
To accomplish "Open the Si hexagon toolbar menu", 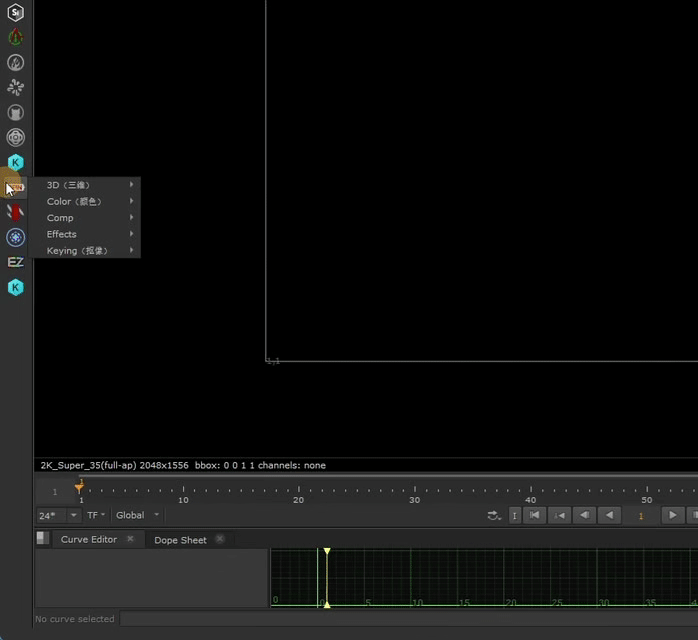I will 16,12.
